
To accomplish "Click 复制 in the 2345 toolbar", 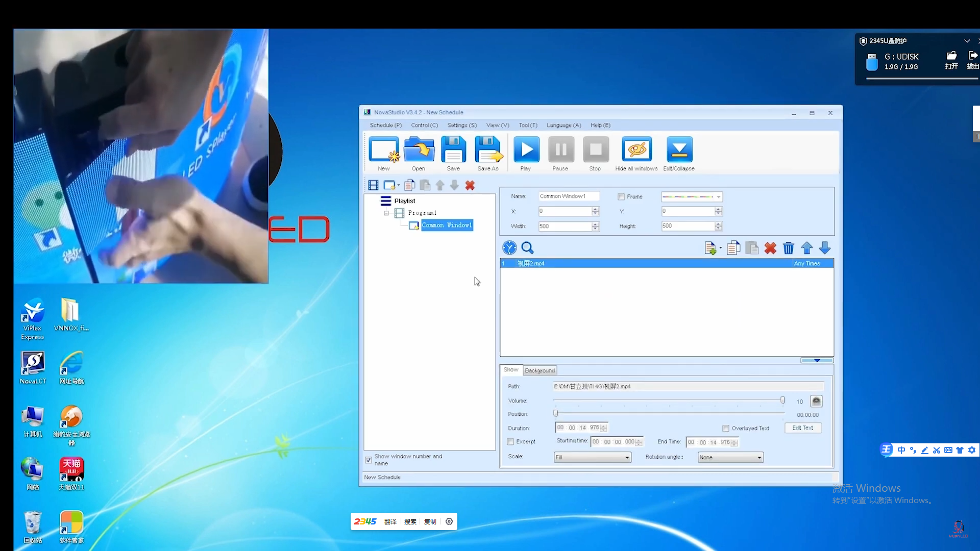I will (x=430, y=521).
